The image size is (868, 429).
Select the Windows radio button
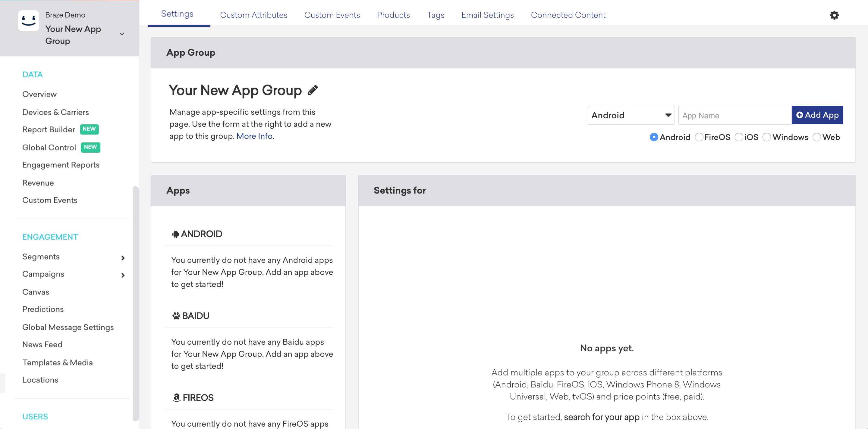[x=766, y=137]
